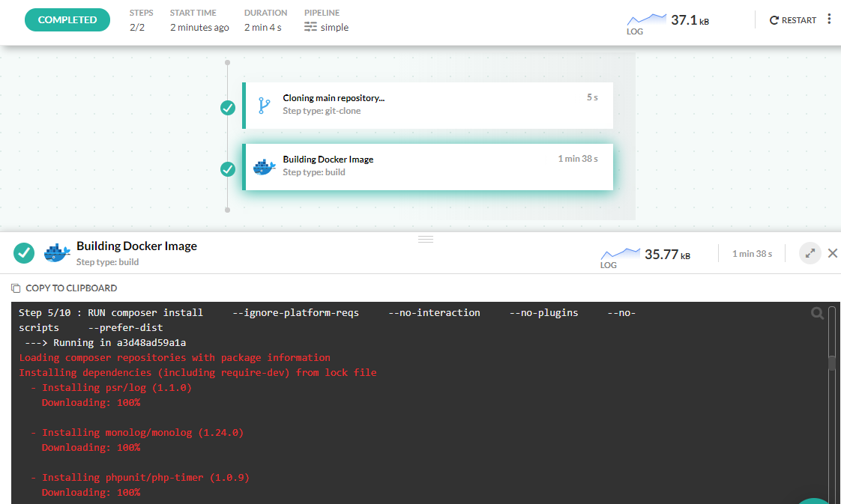Open the 'simple' pipeline link
The width and height of the screenshot is (841, 504).
[x=334, y=27]
